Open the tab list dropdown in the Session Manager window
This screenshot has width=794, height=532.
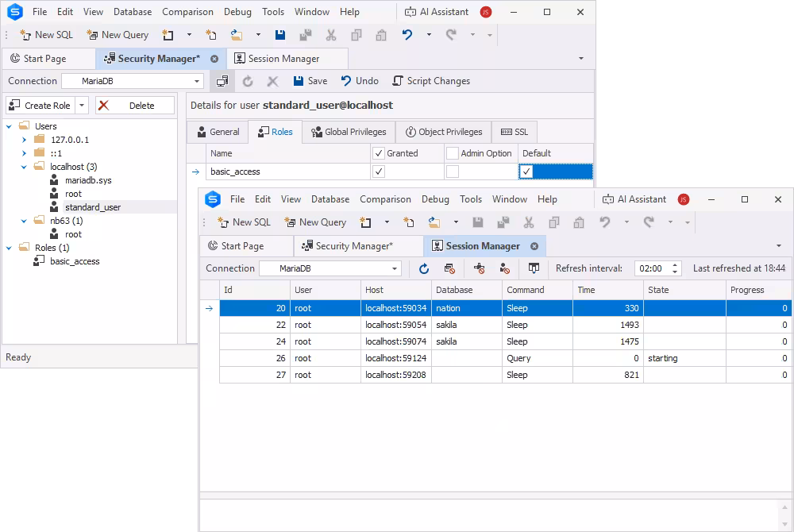(779, 246)
